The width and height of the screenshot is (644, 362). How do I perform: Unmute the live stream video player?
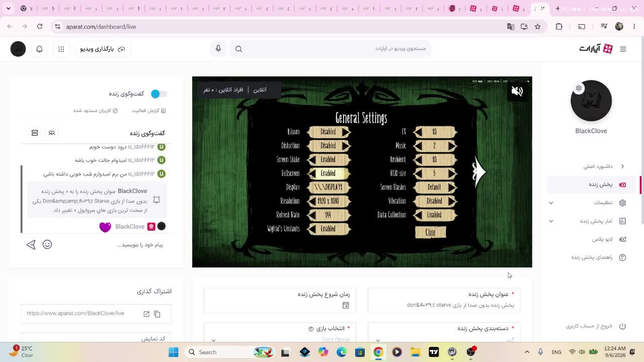pos(517,91)
